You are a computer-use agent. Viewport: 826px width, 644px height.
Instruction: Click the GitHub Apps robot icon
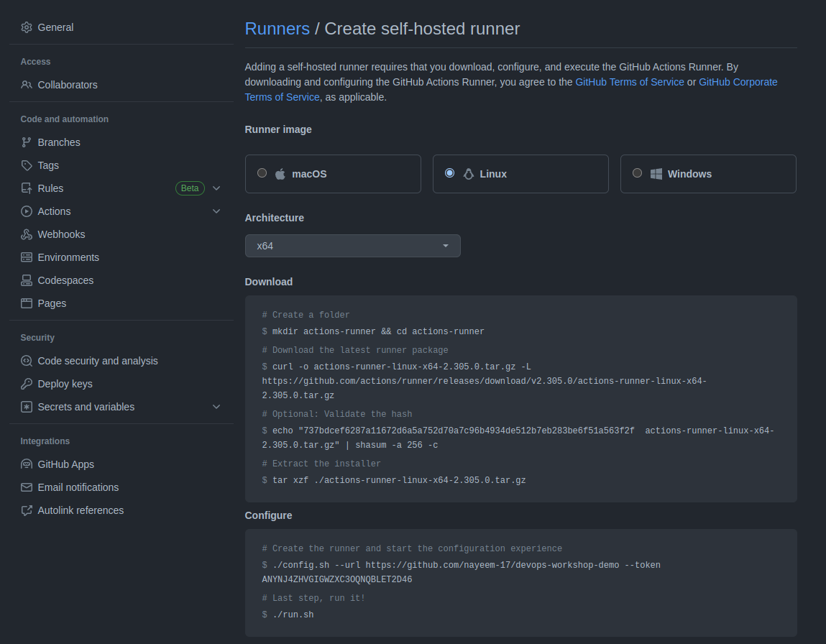click(x=27, y=464)
